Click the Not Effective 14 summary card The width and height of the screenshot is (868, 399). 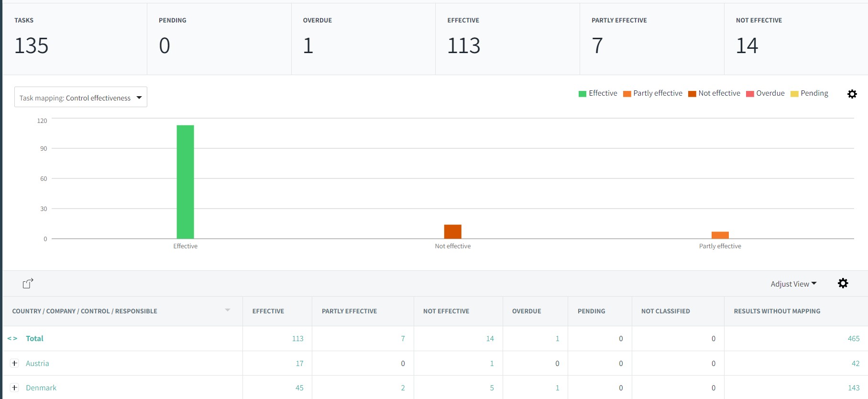pos(796,39)
